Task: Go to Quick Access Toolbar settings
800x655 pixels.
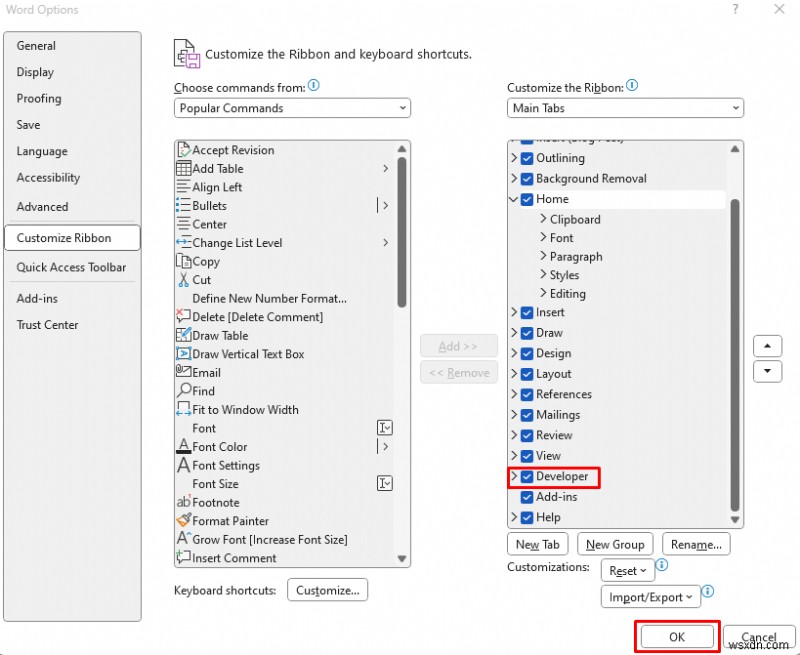Action: 71,267
